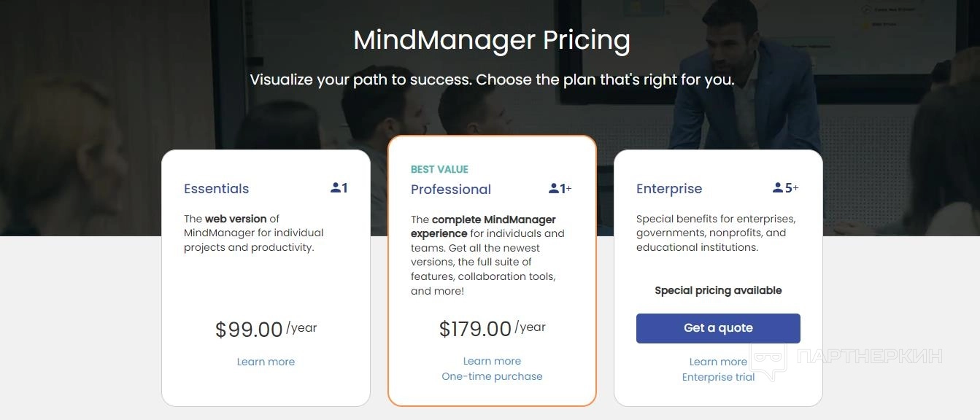Select the Professional plan title

click(x=450, y=190)
